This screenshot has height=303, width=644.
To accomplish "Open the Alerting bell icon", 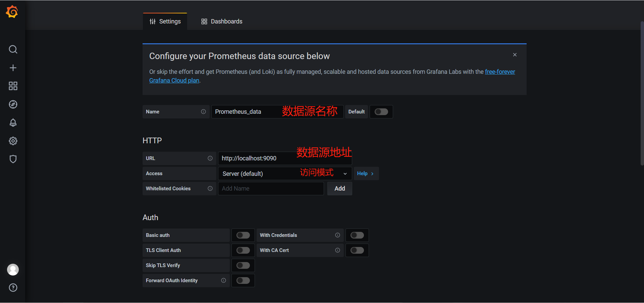I will coord(13,122).
